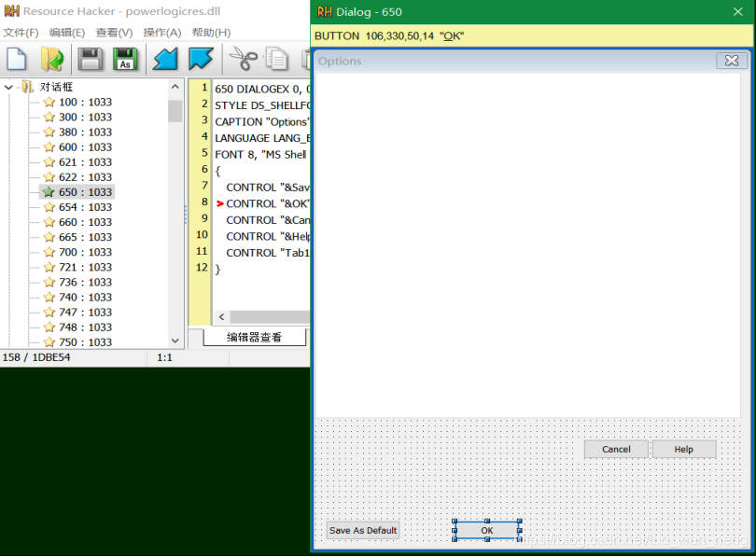Image resolution: width=756 pixels, height=557 pixels.
Task: Click script line starting with LANGUAGE LANG_
Action: [262, 138]
